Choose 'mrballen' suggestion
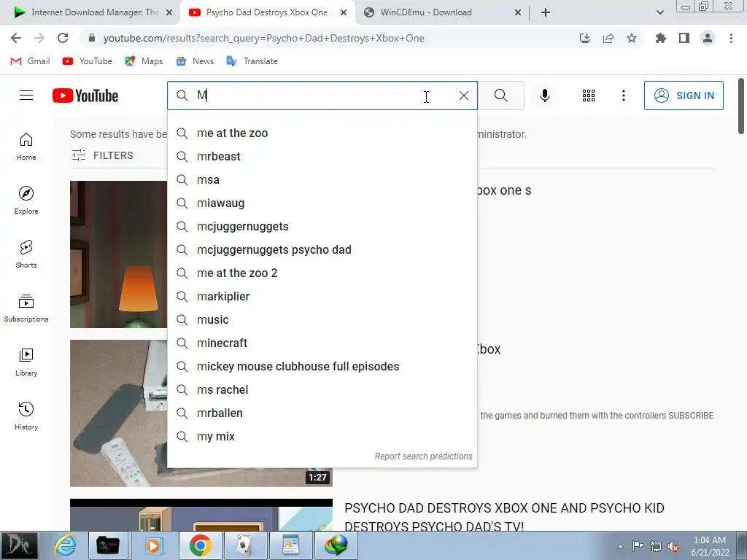Screen dimensions: 747x560 [322, 413]
